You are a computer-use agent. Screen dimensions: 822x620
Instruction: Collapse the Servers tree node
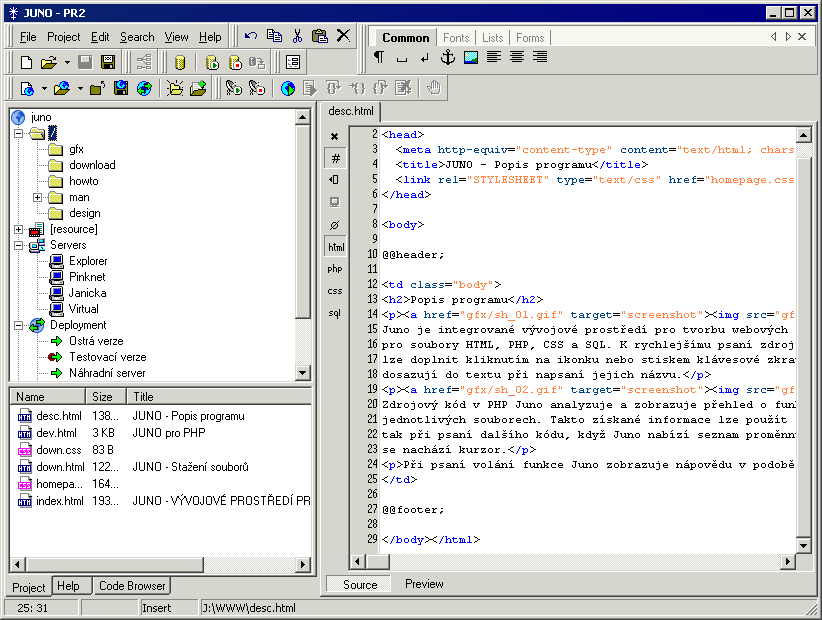pos(19,245)
